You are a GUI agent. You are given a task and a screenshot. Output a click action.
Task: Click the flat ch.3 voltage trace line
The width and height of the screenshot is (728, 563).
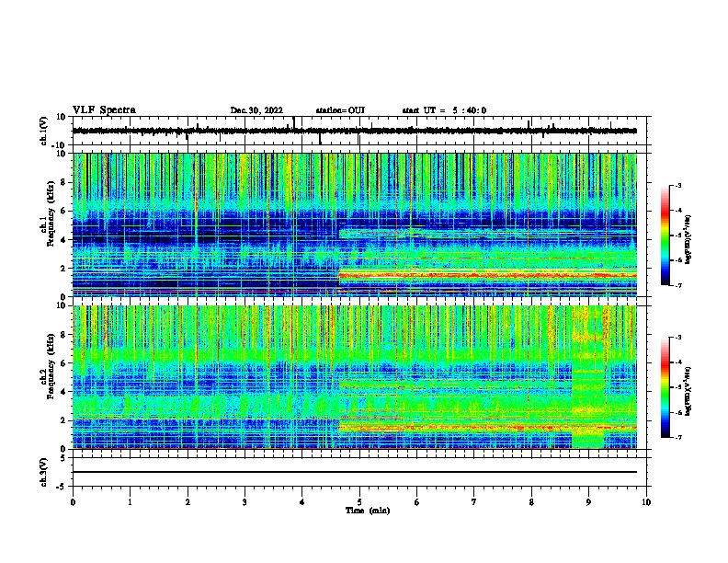pyautogui.click(x=355, y=472)
